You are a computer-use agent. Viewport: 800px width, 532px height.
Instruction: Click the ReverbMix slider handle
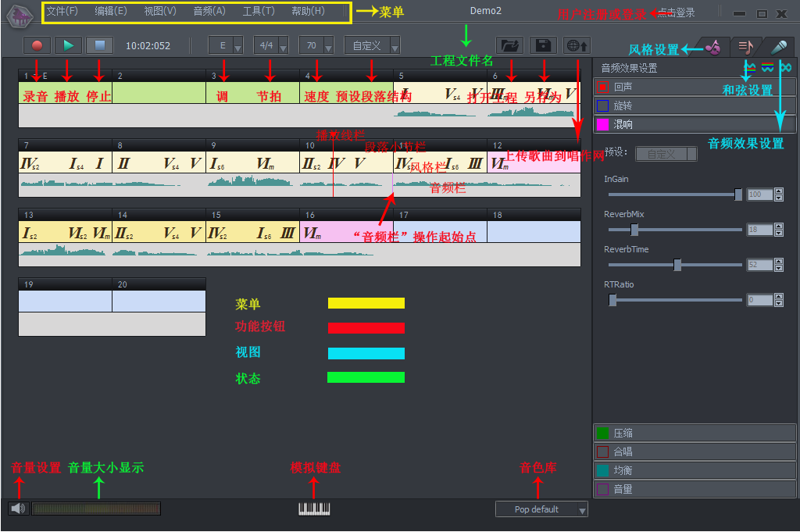pos(634,230)
